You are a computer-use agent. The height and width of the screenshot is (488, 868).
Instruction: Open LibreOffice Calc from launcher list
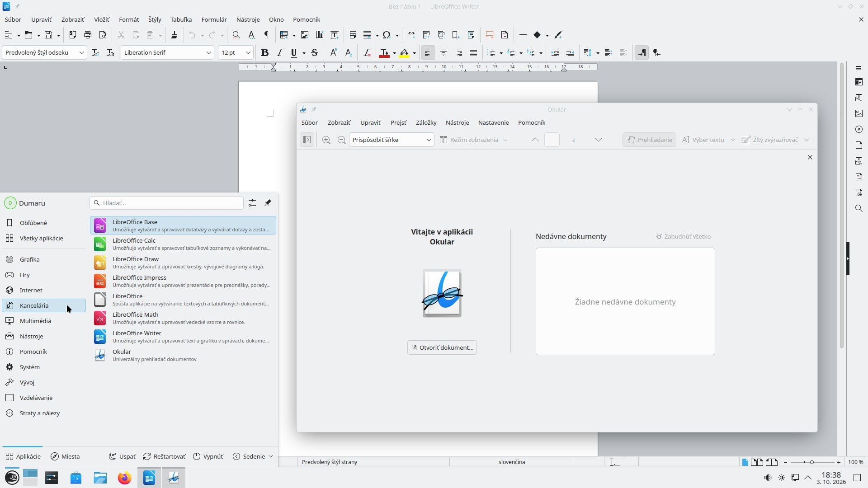[x=183, y=244]
